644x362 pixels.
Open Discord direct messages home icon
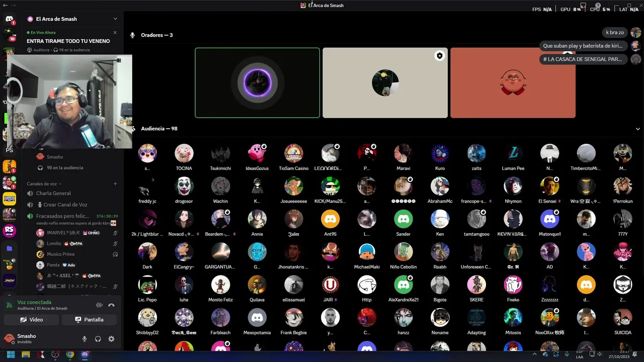(9, 19)
